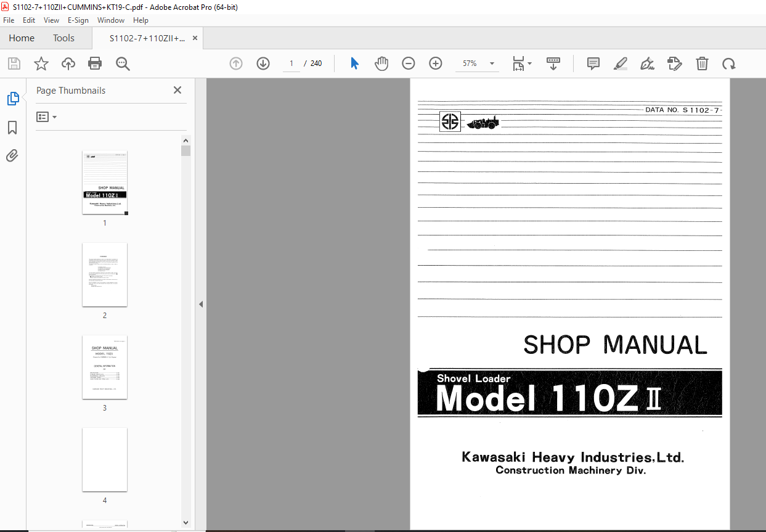Switch to the Tools tab
Viewport: 766px width, 532px height.
63,38
